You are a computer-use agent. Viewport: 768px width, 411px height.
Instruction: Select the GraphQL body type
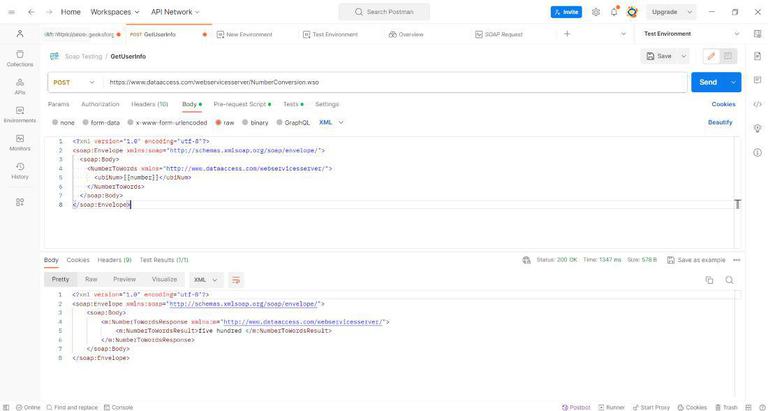pos(293,122)
